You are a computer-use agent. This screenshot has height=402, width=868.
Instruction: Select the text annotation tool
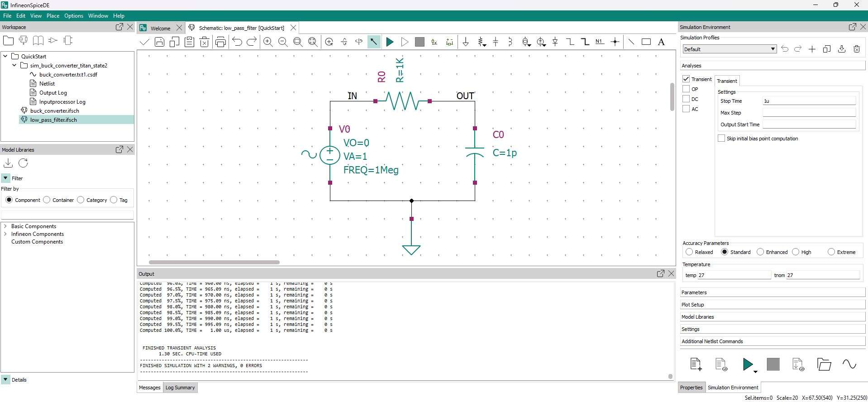pos(661,42)
